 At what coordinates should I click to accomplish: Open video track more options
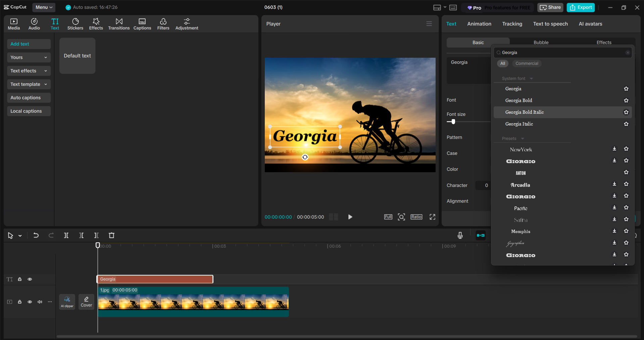tap(50, 302)
